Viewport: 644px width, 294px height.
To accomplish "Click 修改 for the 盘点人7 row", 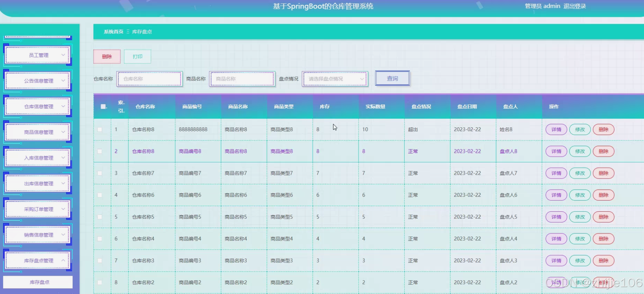I will tap(580, 173).
